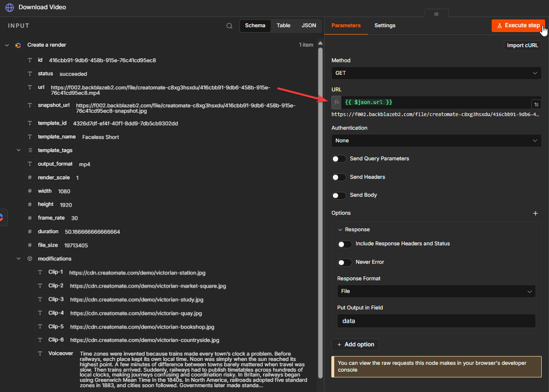Enable Send Headers toggle
Screen dimensions: 549x392
(x=339, y=177)
